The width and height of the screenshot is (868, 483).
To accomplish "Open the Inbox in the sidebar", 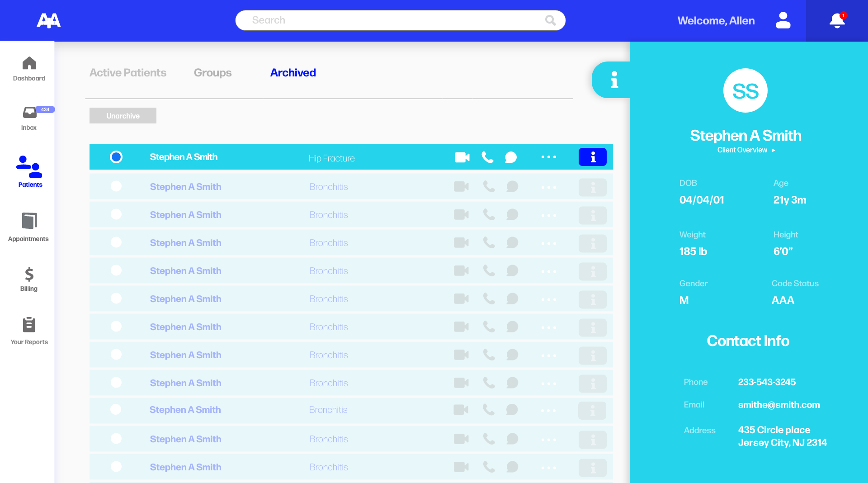I will pos(29,118).
